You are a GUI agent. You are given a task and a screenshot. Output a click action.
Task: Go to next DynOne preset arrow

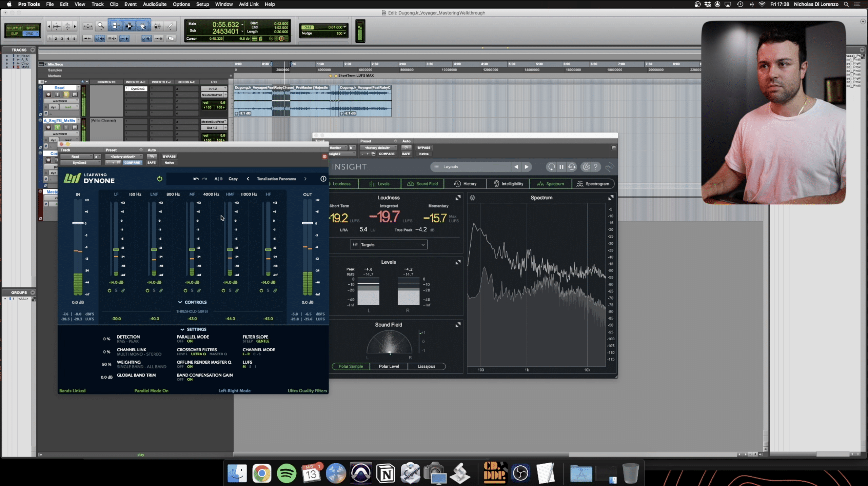pos(305,179)
